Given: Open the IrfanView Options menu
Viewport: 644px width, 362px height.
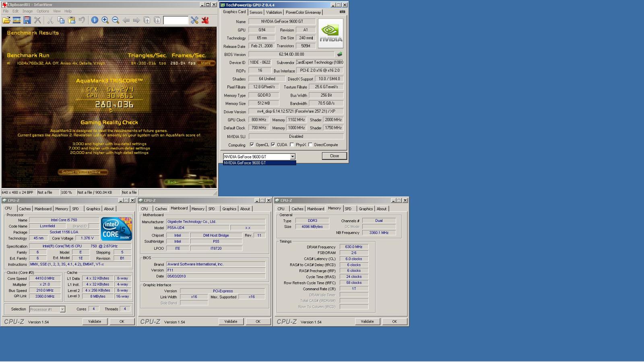Looking at the screenshot, I should click(x=43, y=11).
